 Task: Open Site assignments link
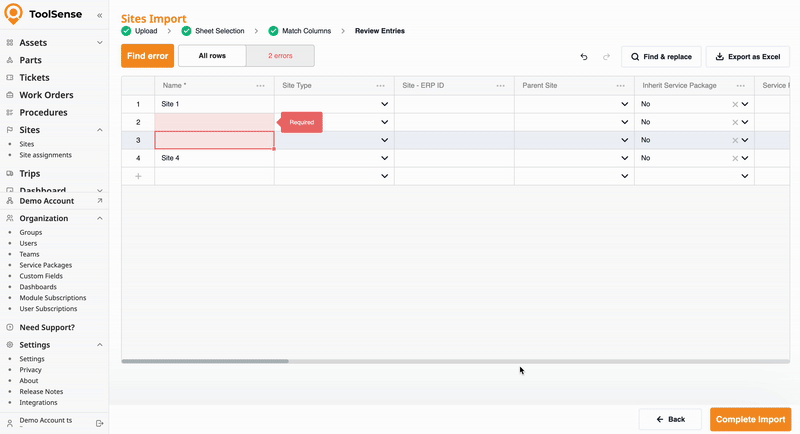pyautogui.click(x=45, y=155)
